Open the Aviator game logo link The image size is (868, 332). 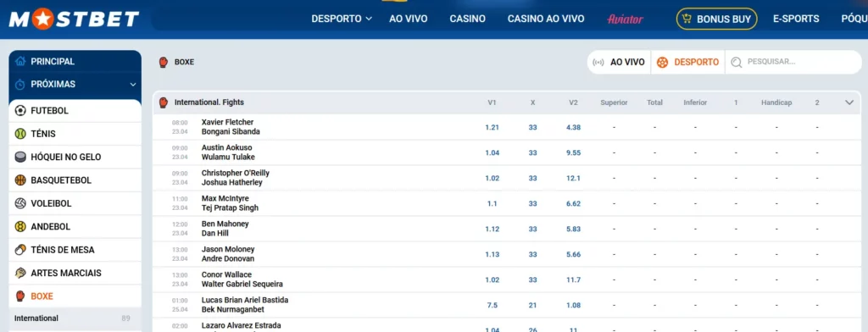pyautogui.click(x=625, y=19)
